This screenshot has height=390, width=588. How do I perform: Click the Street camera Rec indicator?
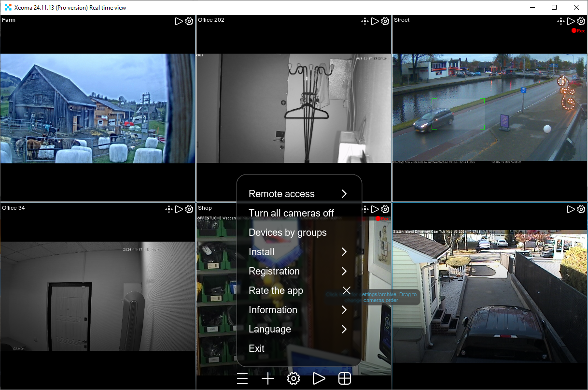tap(578, 31)
